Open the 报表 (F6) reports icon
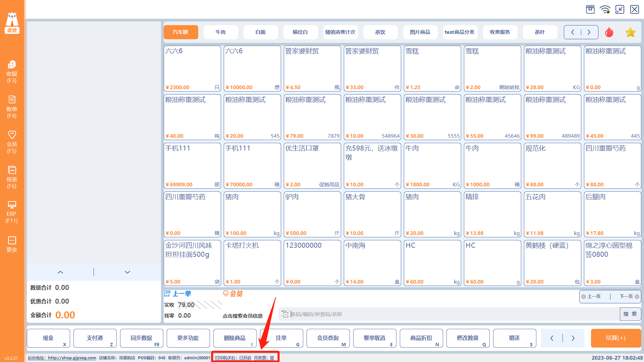644x362 pixels. (x=12, y=177)
